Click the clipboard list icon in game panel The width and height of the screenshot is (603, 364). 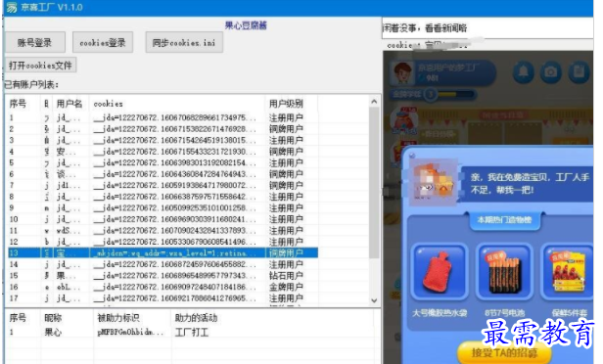[579, 71]
